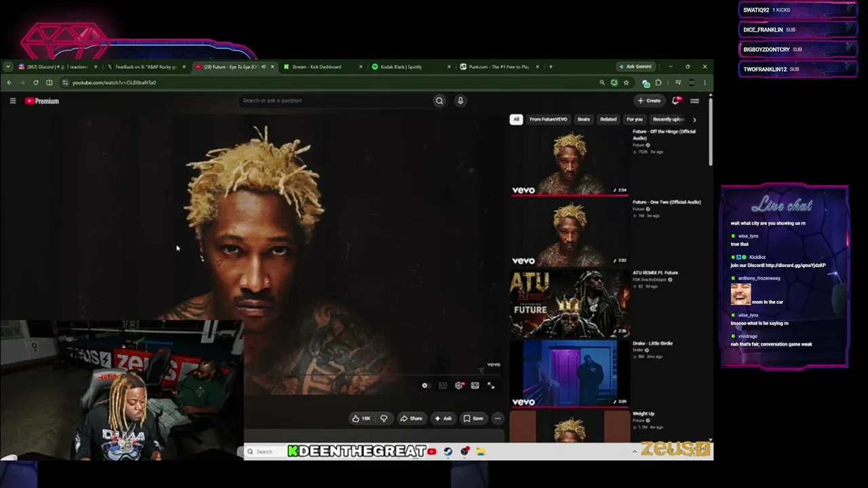
Task: Click the Create button
Action: [649, 101]
